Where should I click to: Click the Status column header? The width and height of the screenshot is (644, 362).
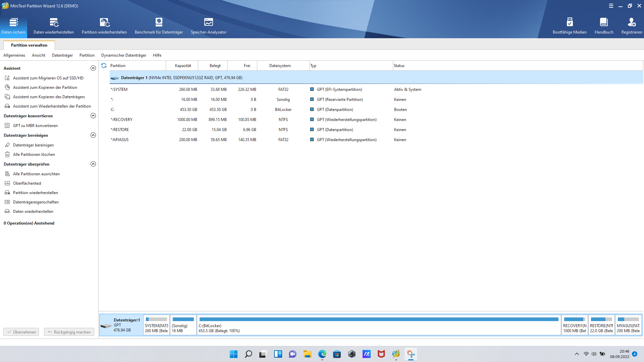(x=518, y=66)
